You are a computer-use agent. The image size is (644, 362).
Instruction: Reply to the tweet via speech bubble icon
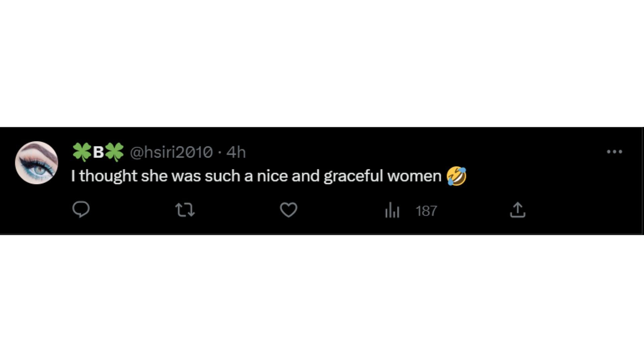coord(81,210)
